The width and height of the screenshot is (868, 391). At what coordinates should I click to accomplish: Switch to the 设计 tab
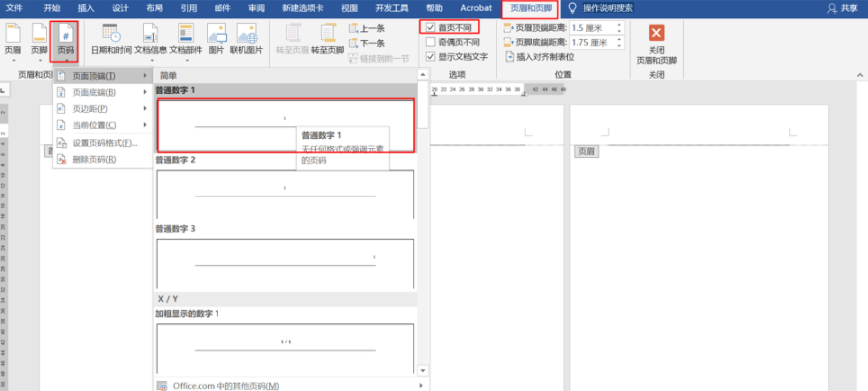point(120,8)
